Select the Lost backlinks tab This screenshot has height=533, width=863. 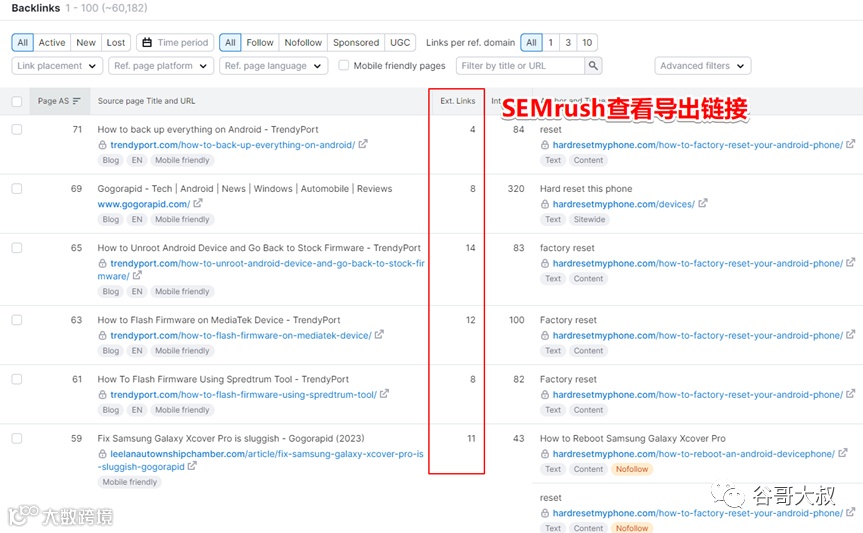116,42
